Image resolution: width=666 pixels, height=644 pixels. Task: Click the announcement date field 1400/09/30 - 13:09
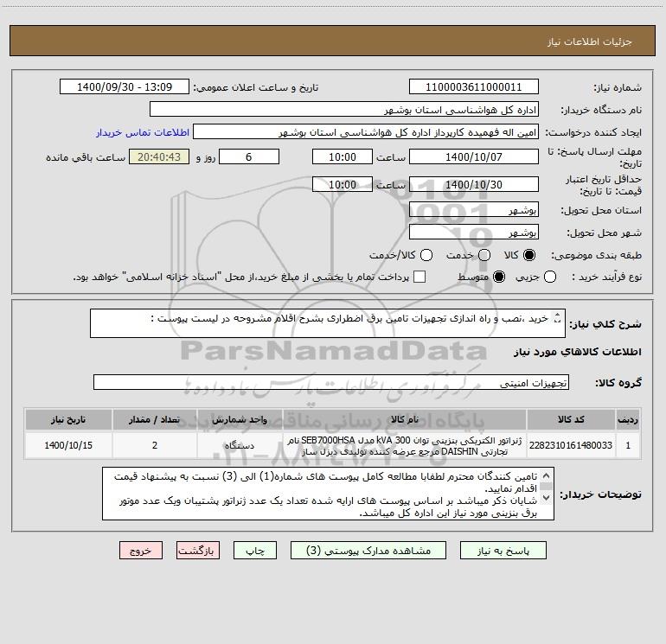(x=125, y=87)
